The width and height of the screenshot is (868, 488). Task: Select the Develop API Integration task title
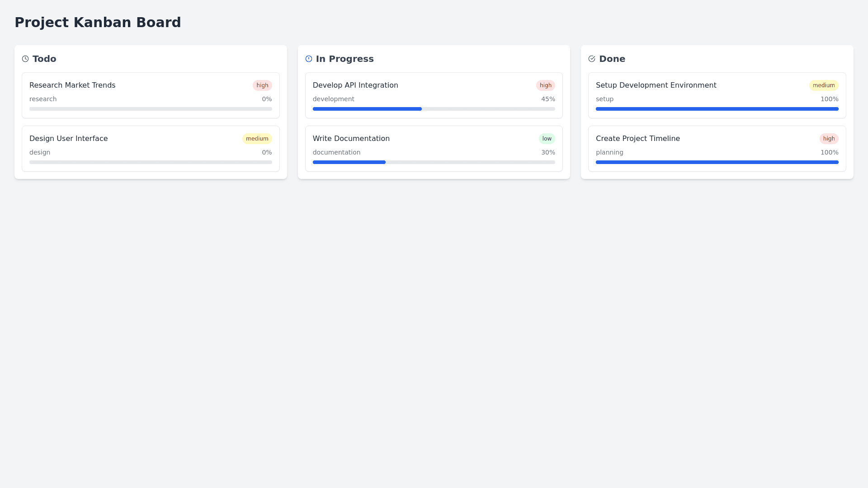(x=355, y=85)
